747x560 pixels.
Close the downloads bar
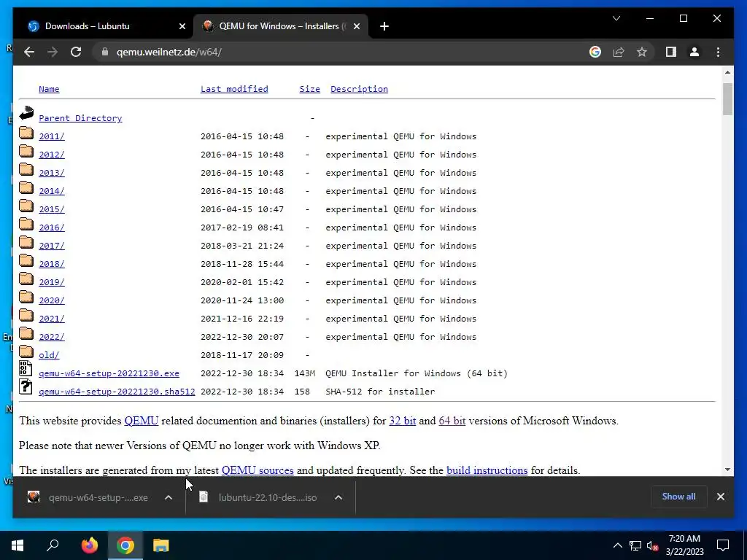tap(720, 497)
